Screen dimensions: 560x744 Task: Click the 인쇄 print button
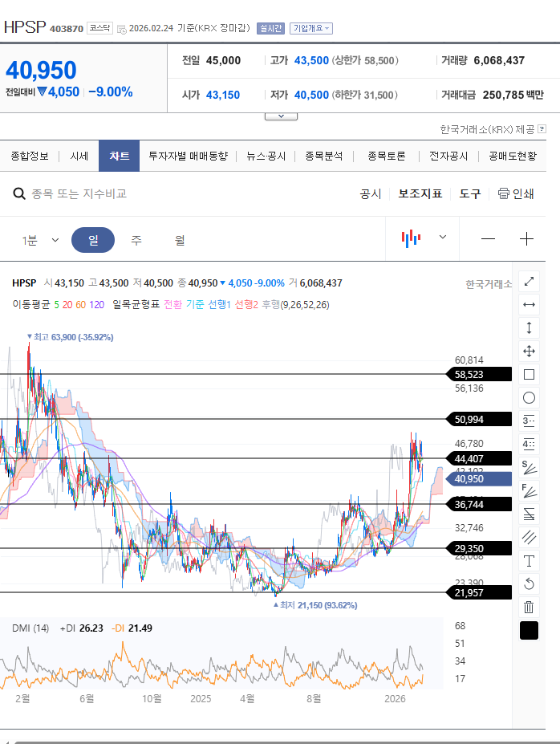[516, 193]
